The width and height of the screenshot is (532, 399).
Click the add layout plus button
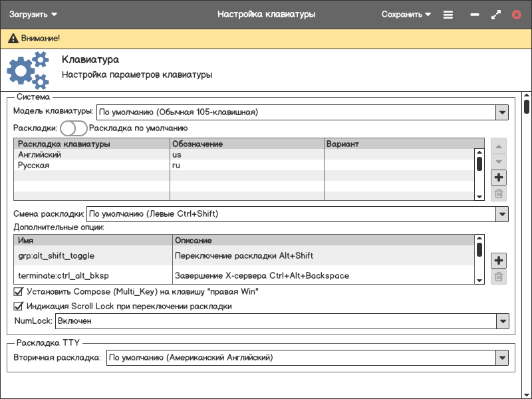tap(499, 178)
